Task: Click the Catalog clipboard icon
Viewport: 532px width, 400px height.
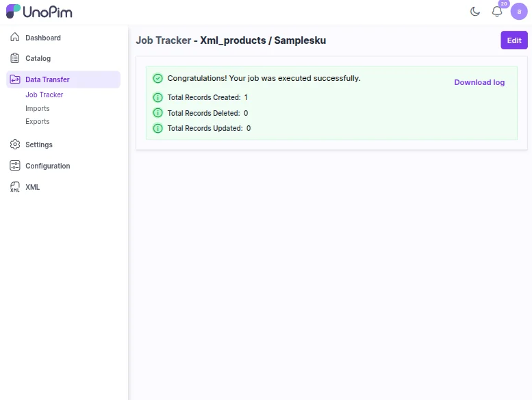Action: pyautogui.click(x=15, y=58)
